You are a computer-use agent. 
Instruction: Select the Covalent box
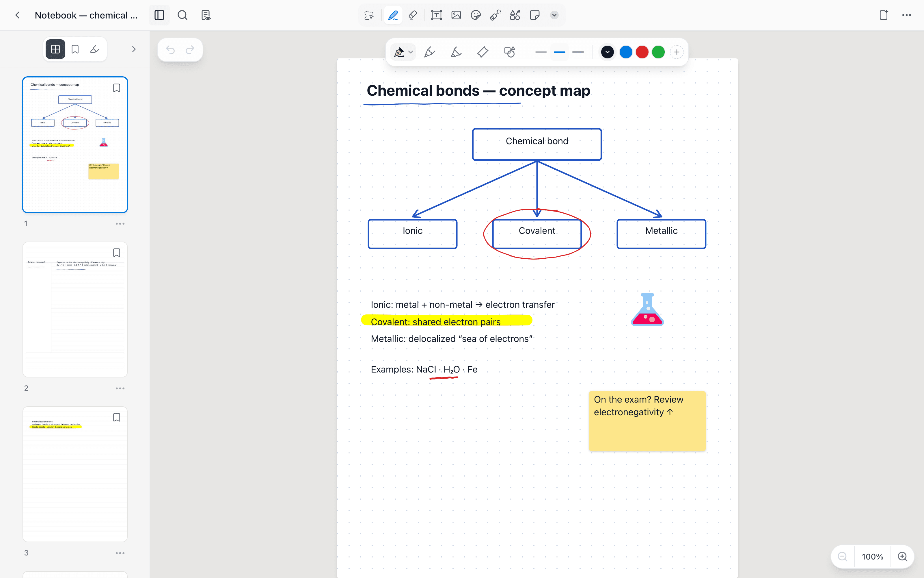point(537,234)
